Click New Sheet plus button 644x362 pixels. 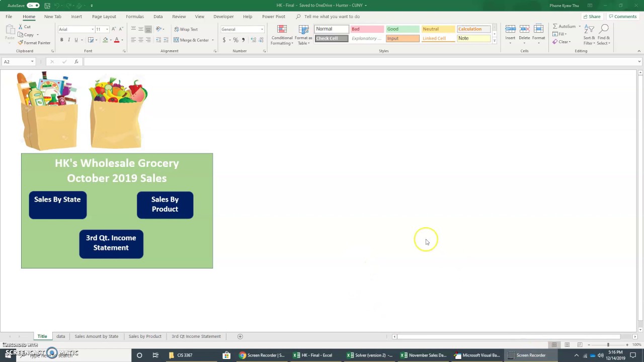click(240, 336)
